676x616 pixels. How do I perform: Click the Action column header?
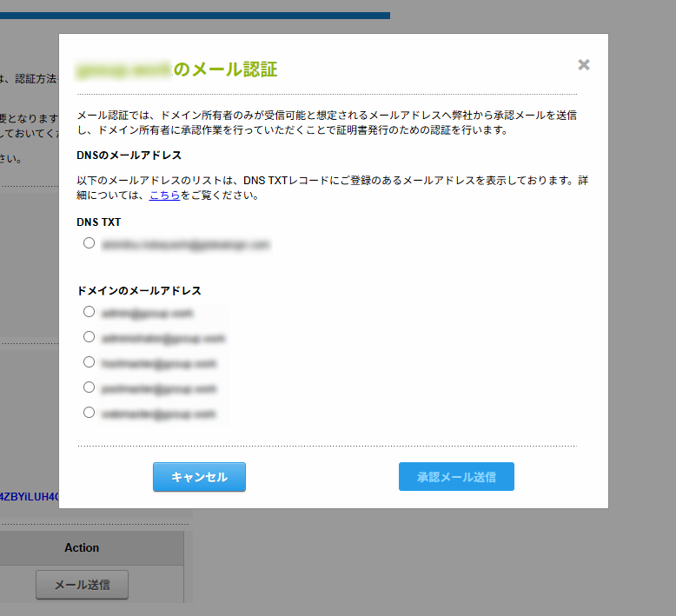pyautogui.click(x=82, y=547)
